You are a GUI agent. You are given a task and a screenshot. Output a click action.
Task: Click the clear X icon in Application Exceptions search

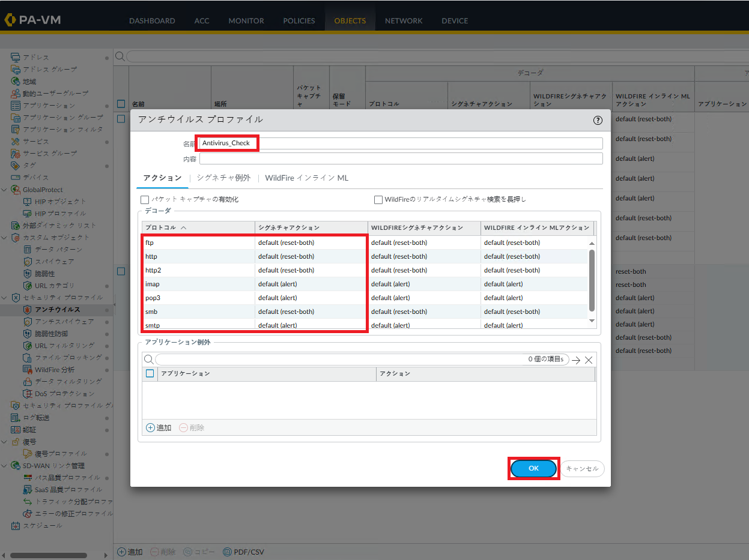(x=589, y=360)
